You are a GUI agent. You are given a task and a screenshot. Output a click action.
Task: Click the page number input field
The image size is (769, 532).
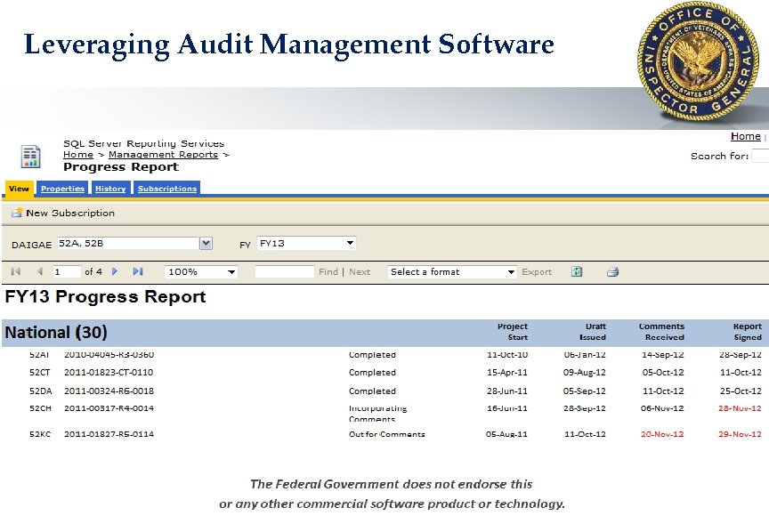pyautogui.click(x=67, y=271)
